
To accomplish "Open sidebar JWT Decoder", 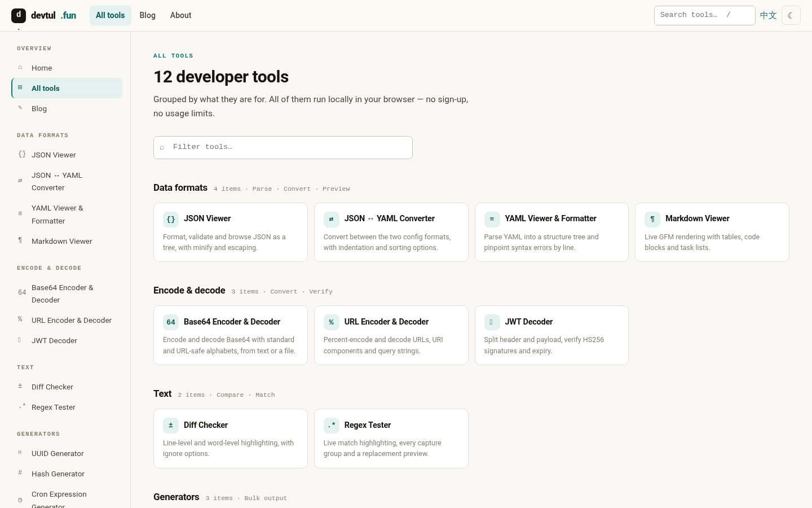I will pos(67,340).
